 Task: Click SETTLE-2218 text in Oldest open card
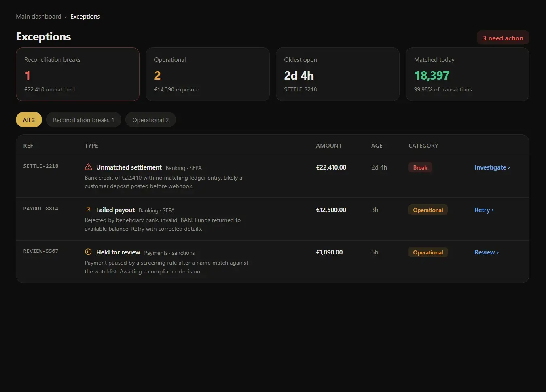coord(301,89)
